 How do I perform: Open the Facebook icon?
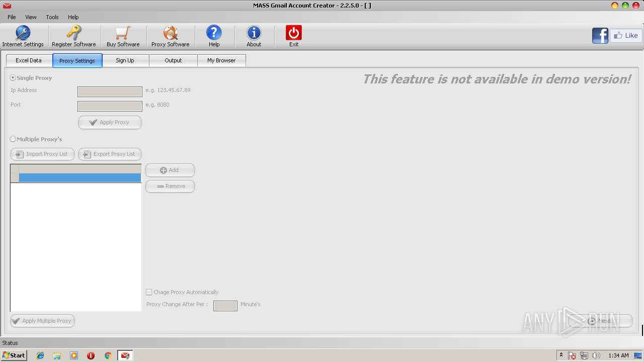click(600, 36)
